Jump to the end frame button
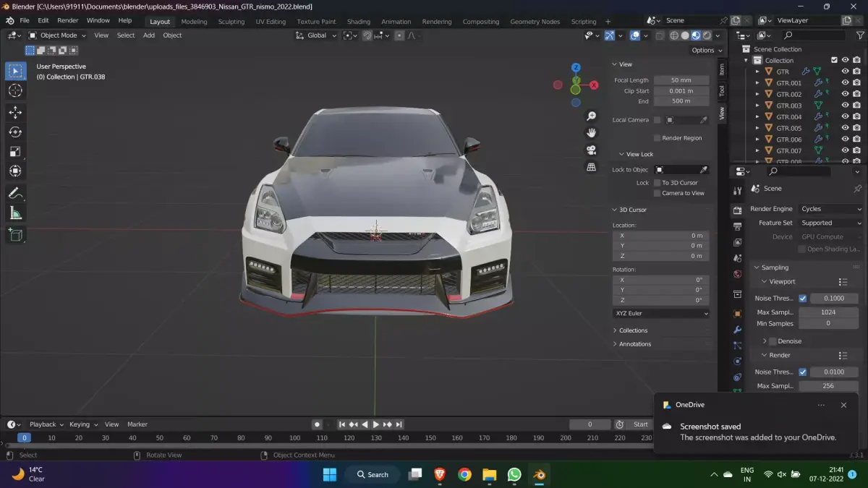This screenshot has height=488, width=868. [x=399, y=424]
